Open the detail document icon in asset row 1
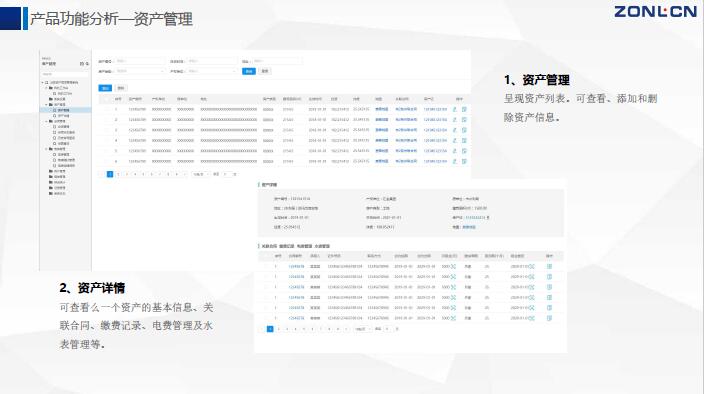 click(464, 109)
